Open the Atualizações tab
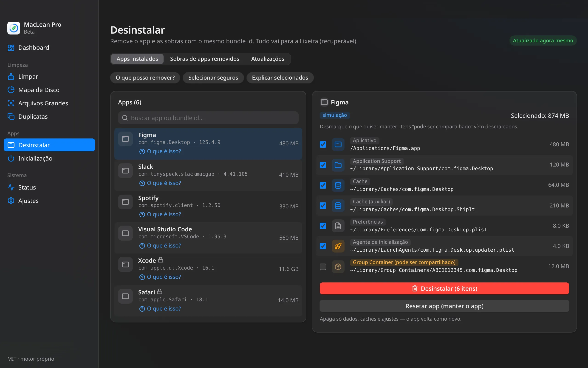The image size is (588, 368). 268,59
